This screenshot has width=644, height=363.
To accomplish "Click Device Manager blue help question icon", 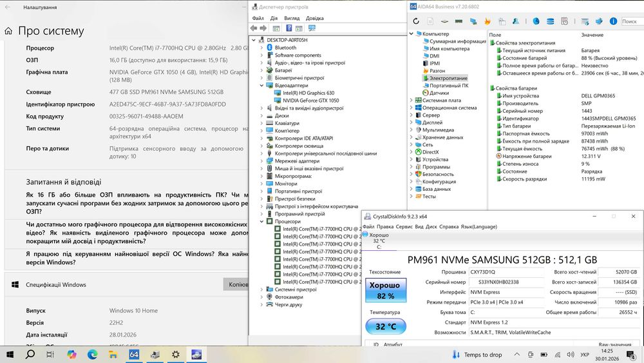I will coord(289,28).
